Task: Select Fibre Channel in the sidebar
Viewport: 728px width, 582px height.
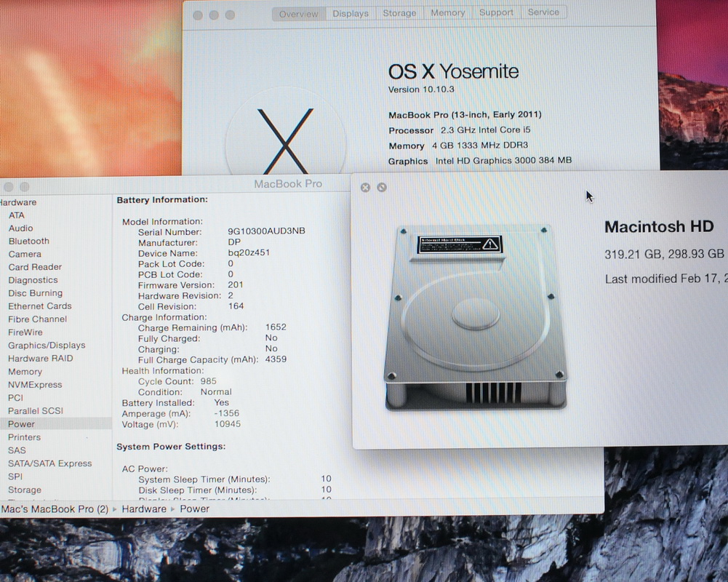Action: (x=37, y=319)
